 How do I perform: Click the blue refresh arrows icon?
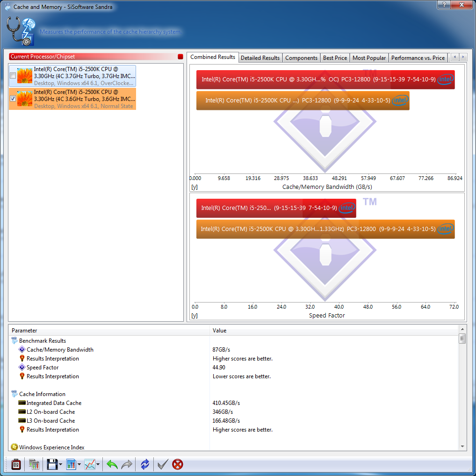(x=145, y=464)
